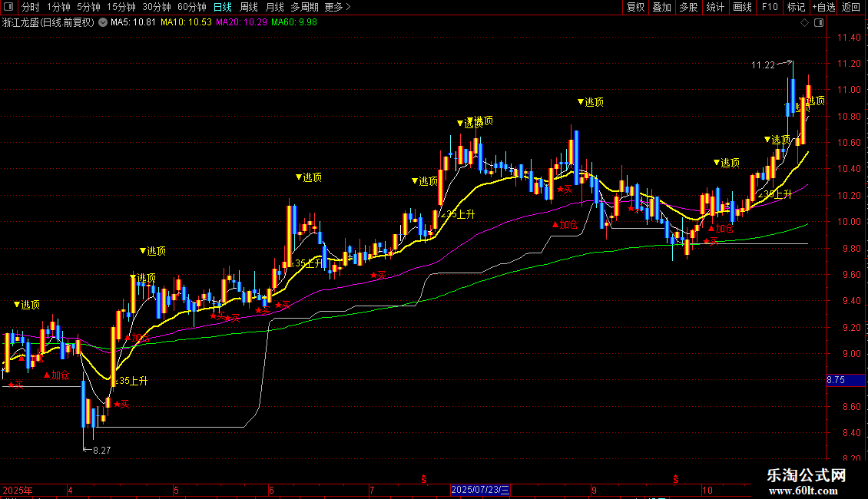Click 返回 to go back
The width and height of the screenshot is (868, 499).
(x=851, y=7)
